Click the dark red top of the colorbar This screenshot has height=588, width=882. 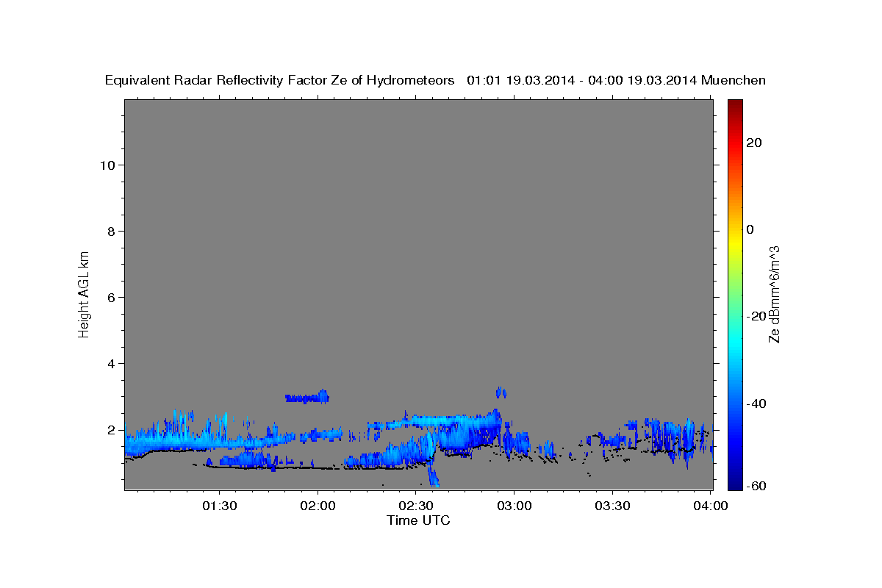pos(734,104)
